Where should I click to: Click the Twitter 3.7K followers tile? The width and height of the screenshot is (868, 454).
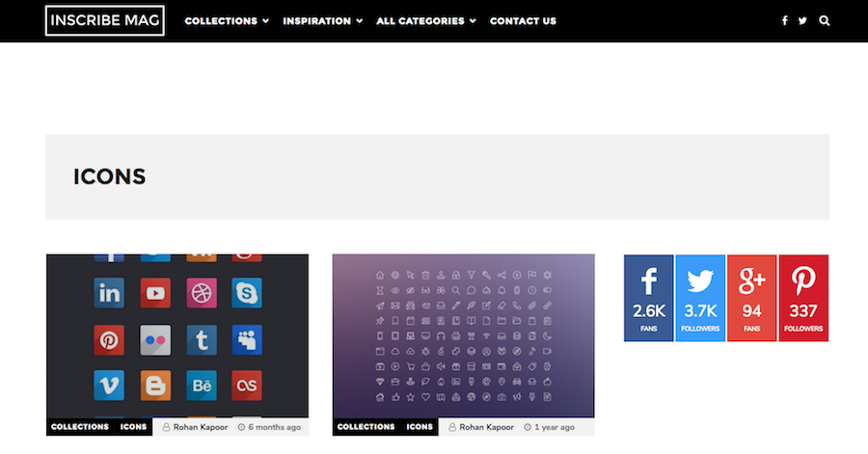700,298
